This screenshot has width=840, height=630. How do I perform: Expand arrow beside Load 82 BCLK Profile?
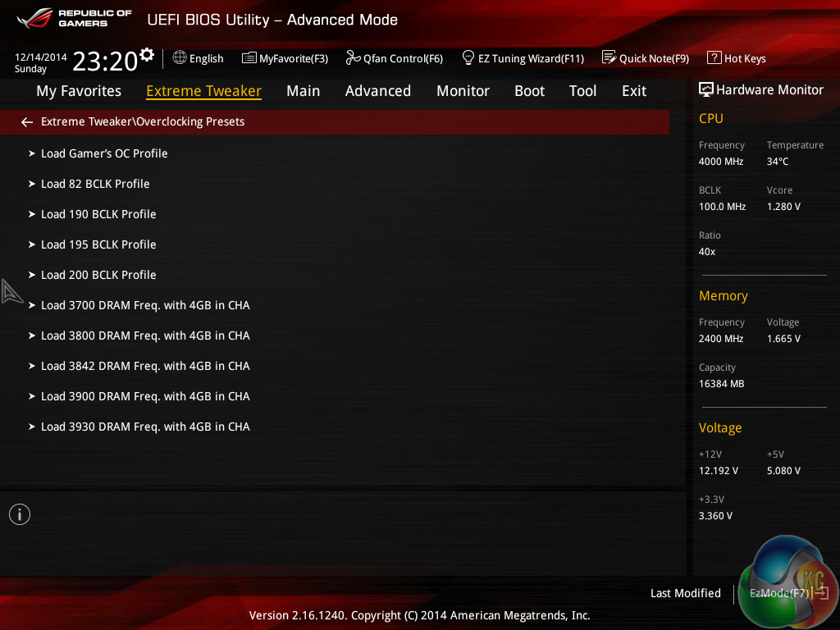click(32, 184)
